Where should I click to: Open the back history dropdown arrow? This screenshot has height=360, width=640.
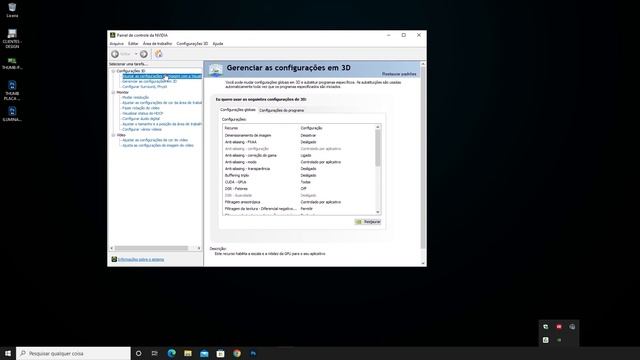[x=136, y=54]
